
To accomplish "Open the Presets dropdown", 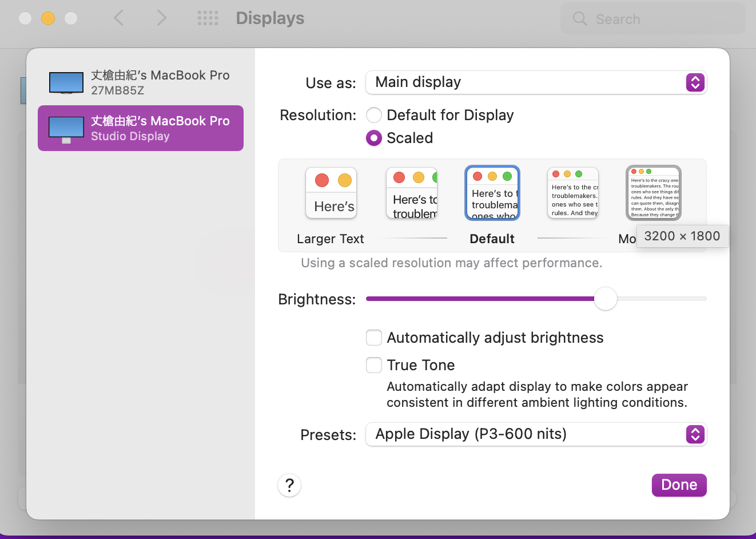I will 536,434.
